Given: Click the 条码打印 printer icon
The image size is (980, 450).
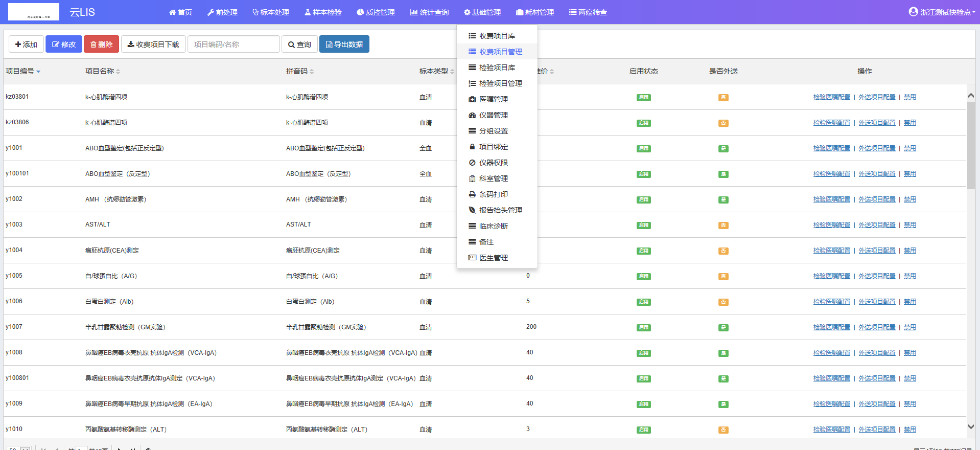Looking at the screenshot, I should tap(472, 194).
